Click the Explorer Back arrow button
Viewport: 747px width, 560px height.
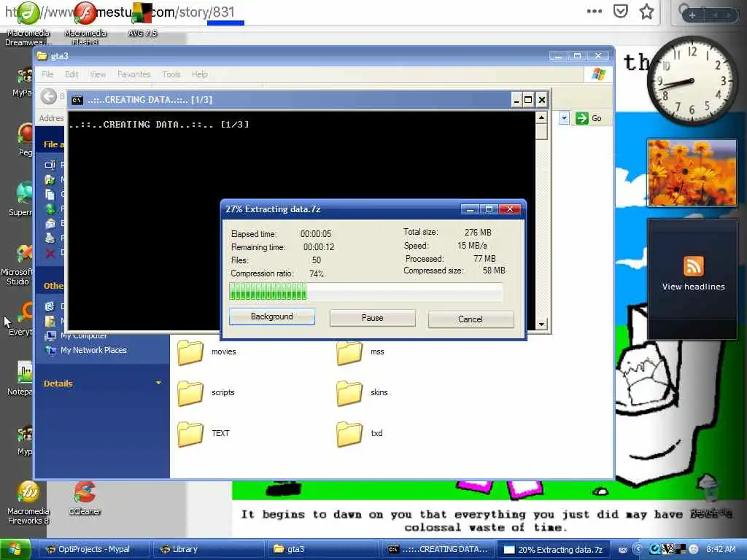49,97
